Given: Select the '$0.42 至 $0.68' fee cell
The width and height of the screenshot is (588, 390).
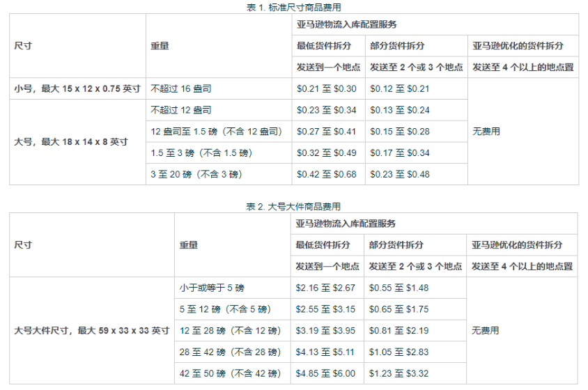Looking at the screenshot, I should click(326, 174).
